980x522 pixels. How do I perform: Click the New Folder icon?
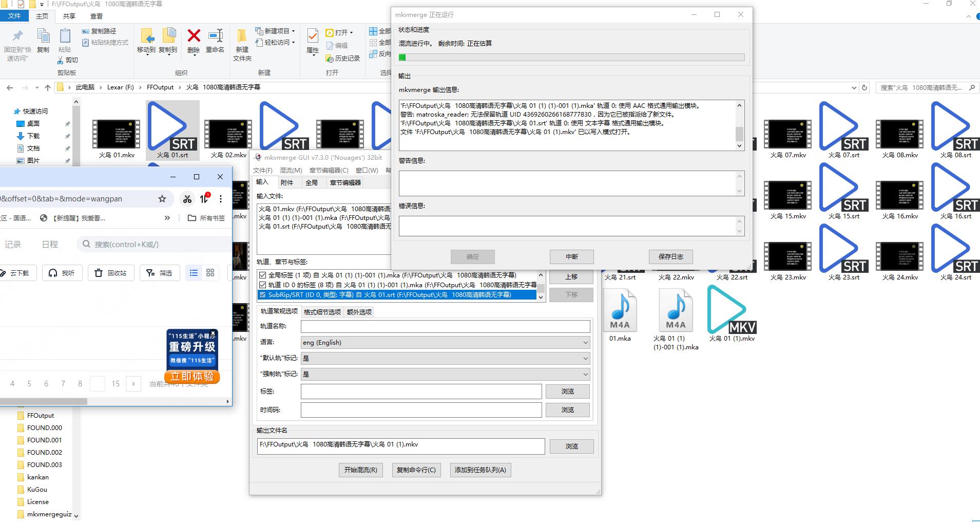pyautogui.click(x=242, y=37)
